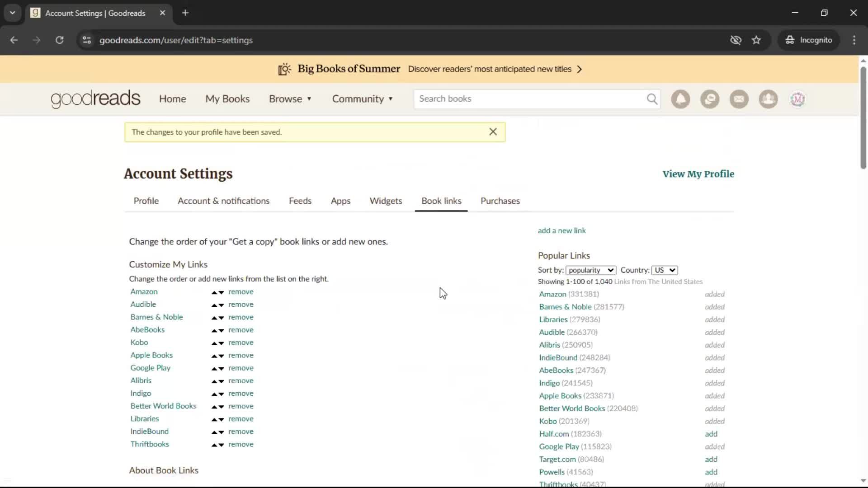The height and width of the screenshot is (488, 868).
Task: View site information icon in address bar
Action: pos(87,40)
